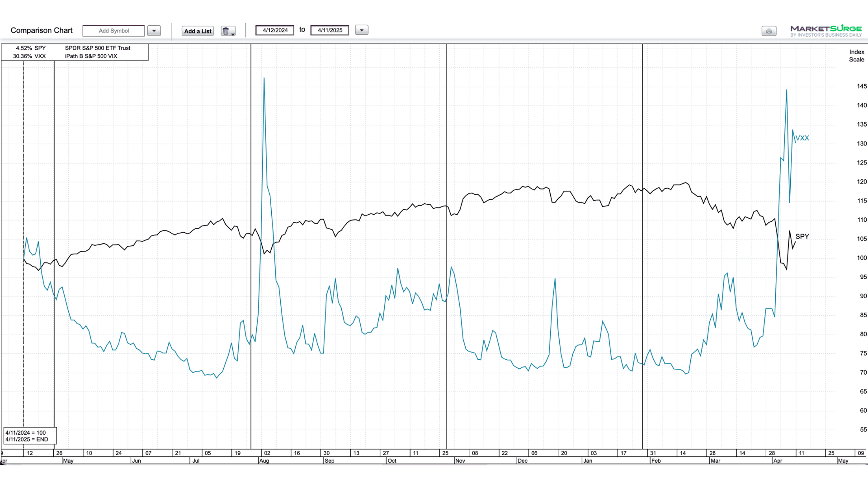Click the end date field 4/11/2025
Image resolution: width=868 pixels, height=488 pixels.
coord(330,30)
